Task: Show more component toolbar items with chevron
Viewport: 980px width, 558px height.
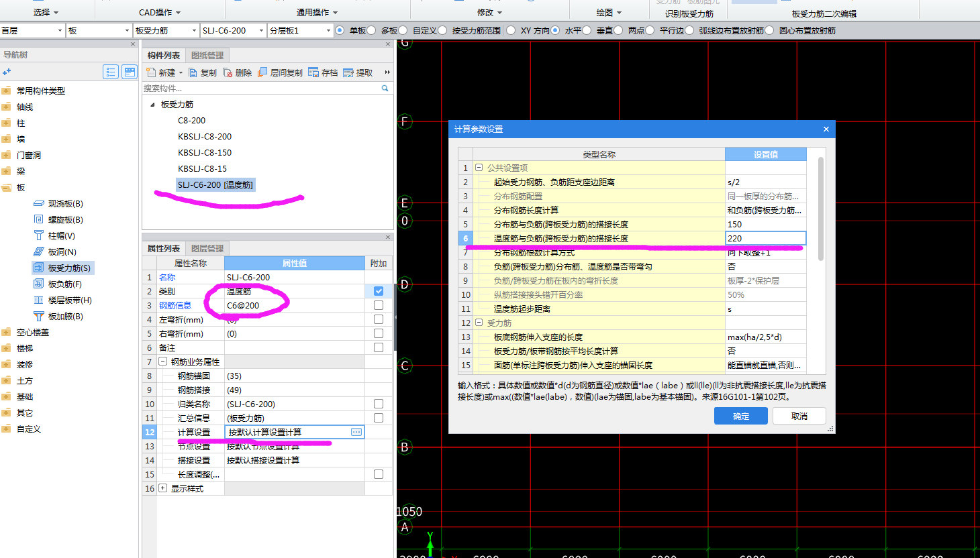Action: (x=387, y=72)
